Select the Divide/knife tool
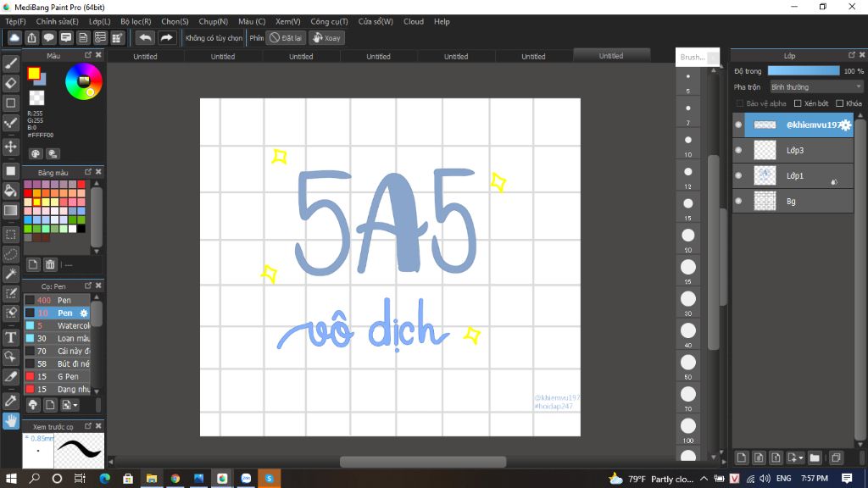 [10, 376]
